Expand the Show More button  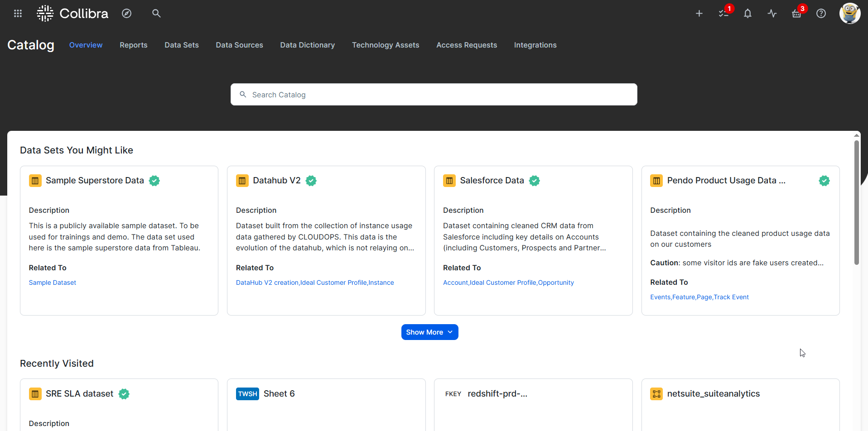click(429, 332)
